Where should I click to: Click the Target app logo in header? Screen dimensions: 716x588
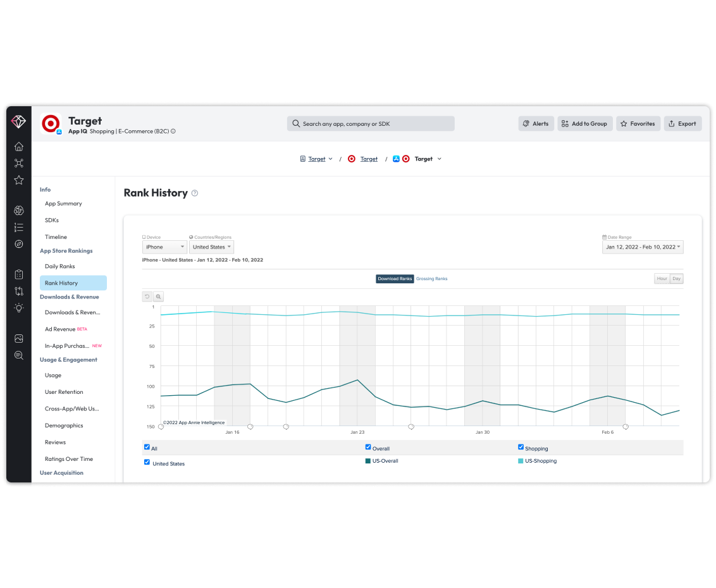pos(51,123)
